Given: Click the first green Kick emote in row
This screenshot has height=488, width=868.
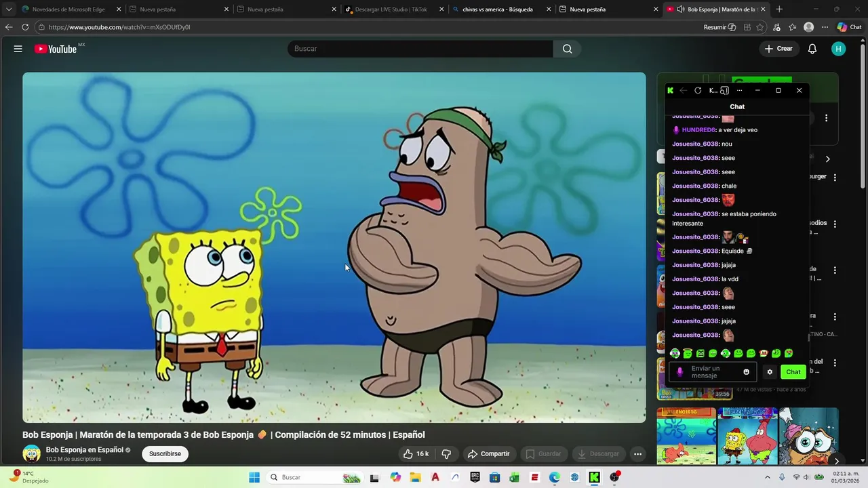Looking at the screenshot, I should (x=675, y=353).
